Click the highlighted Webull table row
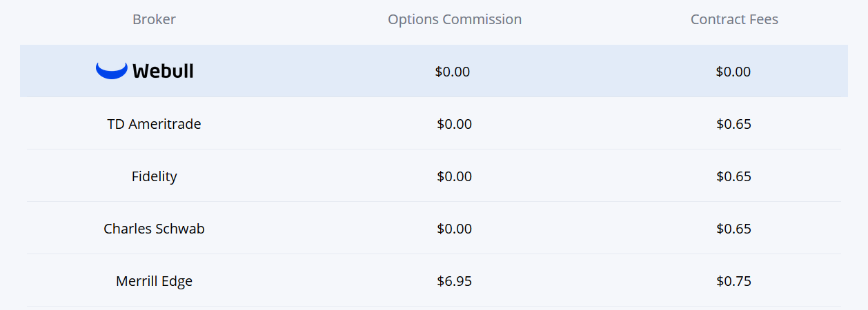868x310 pixels. tap(434, 71)
